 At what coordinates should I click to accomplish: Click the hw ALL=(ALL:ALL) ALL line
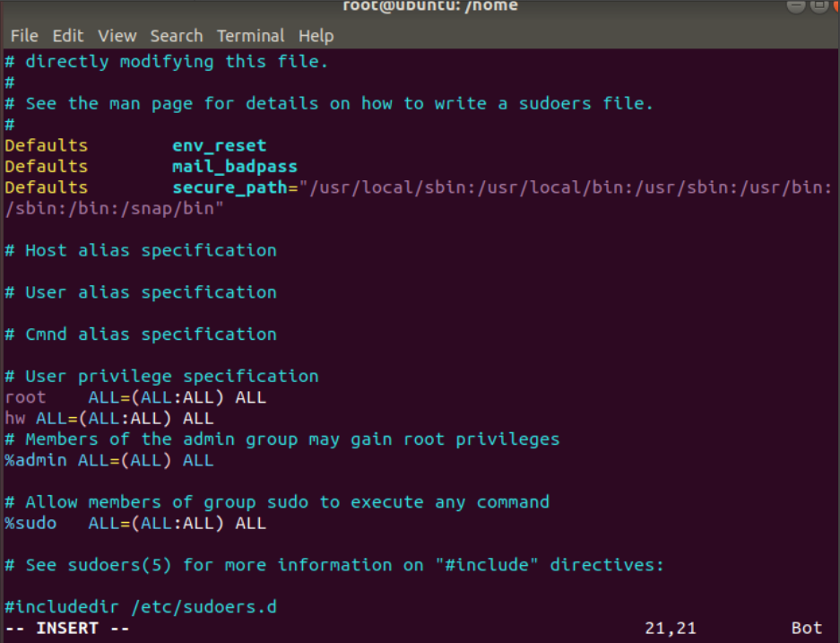109,418
